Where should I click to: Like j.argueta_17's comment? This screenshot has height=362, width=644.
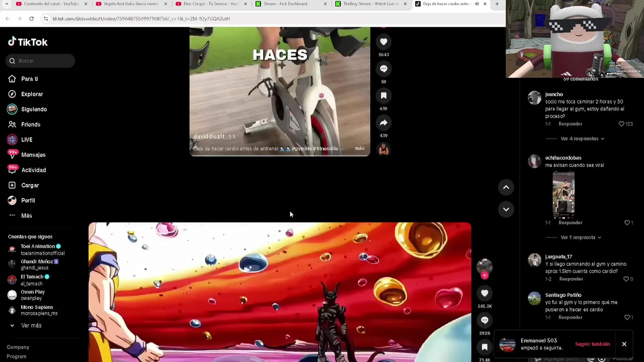[626, 279]
